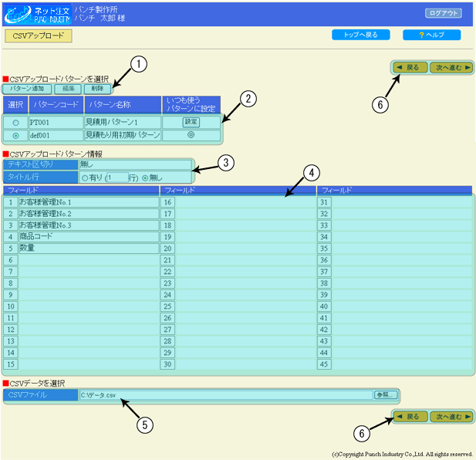Click the PT001 pattern code cell
This screenshot has width=476, height=460.
click(56, 123)
